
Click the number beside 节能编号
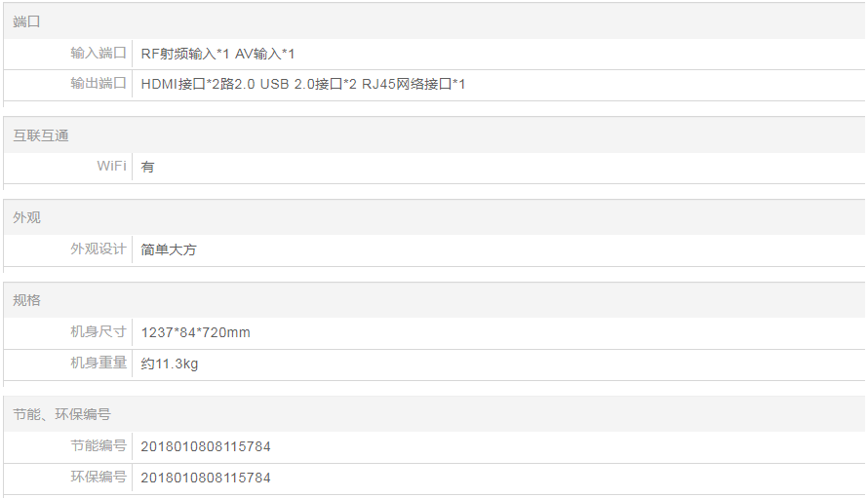point(206,447)
